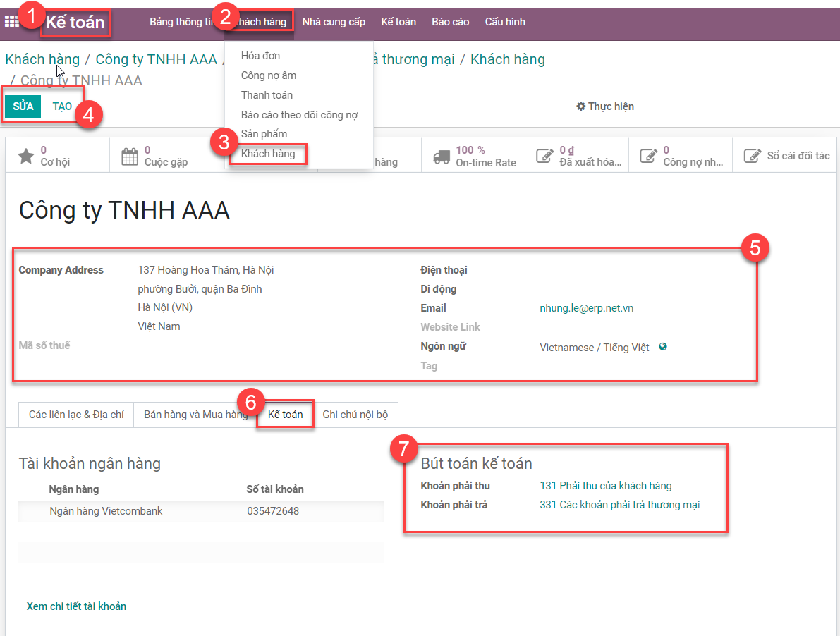Choose Báo cáo theo dõi công nợ
This screenshot has height=636, width=840.
click(x=299, y=114)
